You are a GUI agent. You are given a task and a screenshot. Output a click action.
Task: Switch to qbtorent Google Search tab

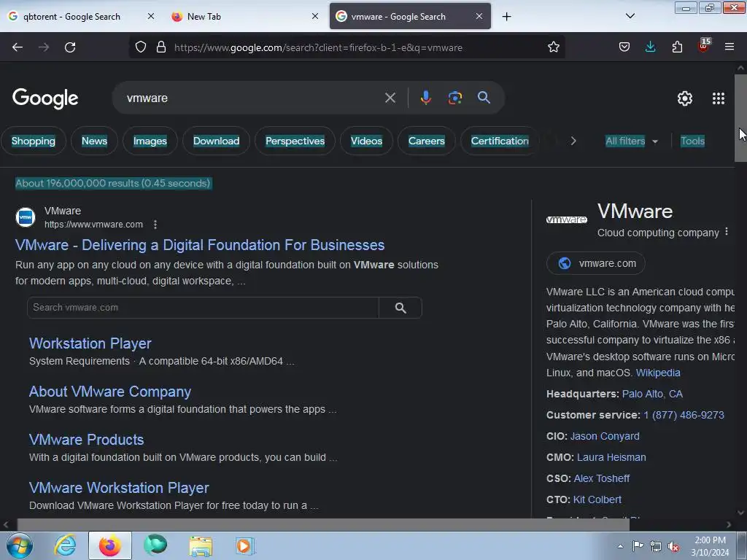click(x=71, y=17)
